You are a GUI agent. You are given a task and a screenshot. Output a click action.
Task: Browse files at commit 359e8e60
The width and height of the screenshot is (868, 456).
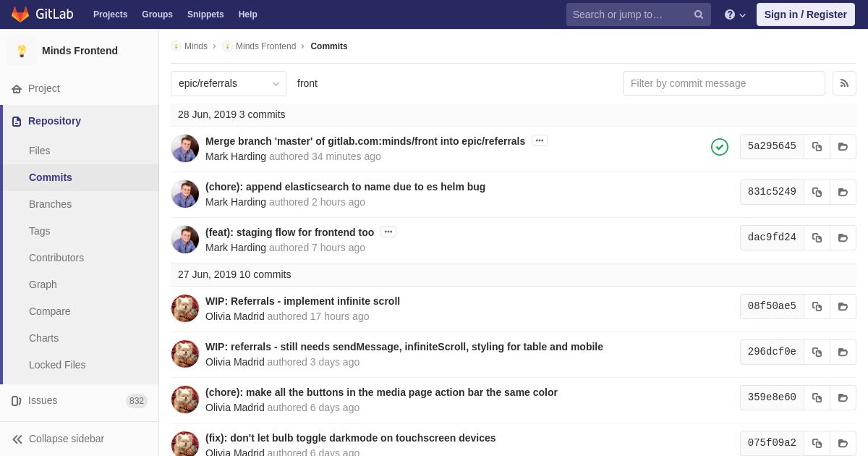843,397
